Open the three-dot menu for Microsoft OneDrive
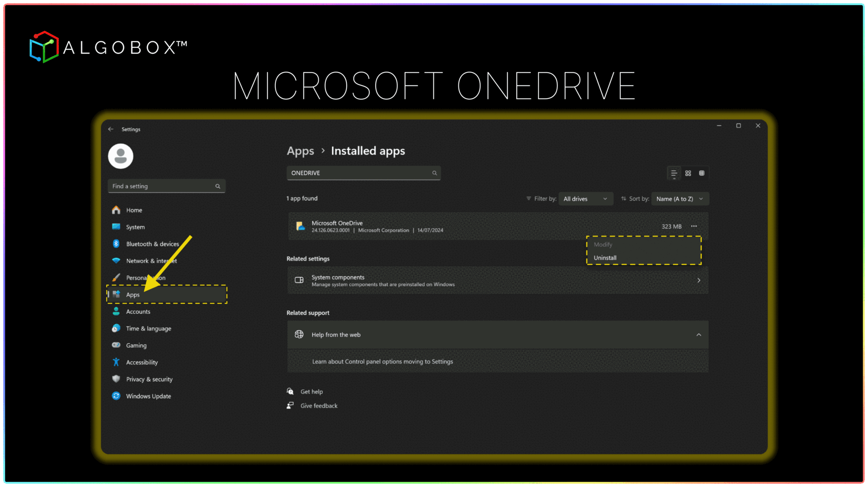The width and height of the screenshot is (868, 487). pyautogui.click(x=694, y=226)
